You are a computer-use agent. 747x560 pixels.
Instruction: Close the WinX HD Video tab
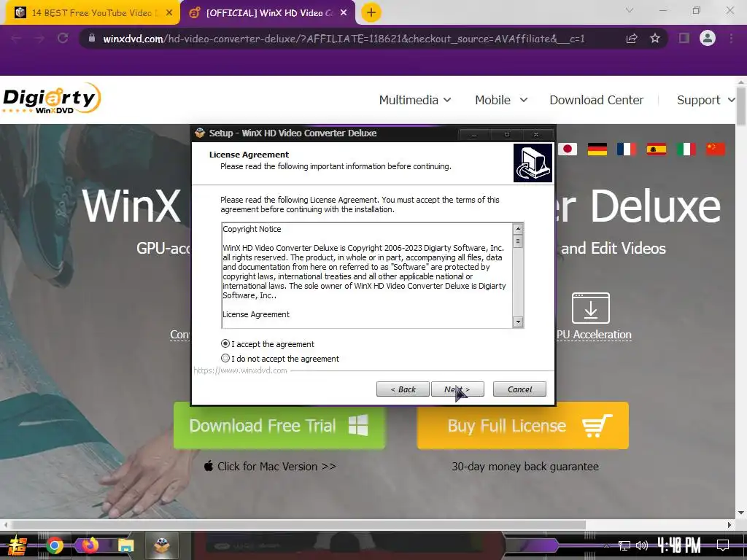344,13
